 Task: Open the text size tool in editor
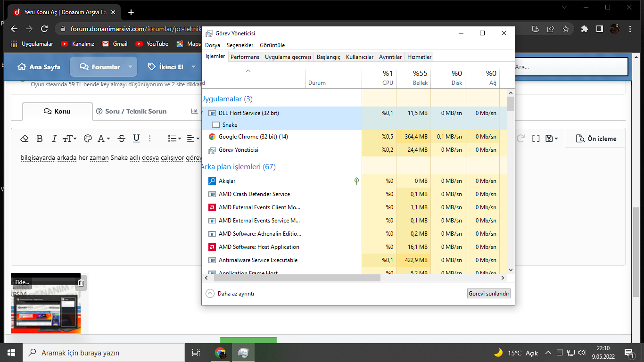(69, 139)
